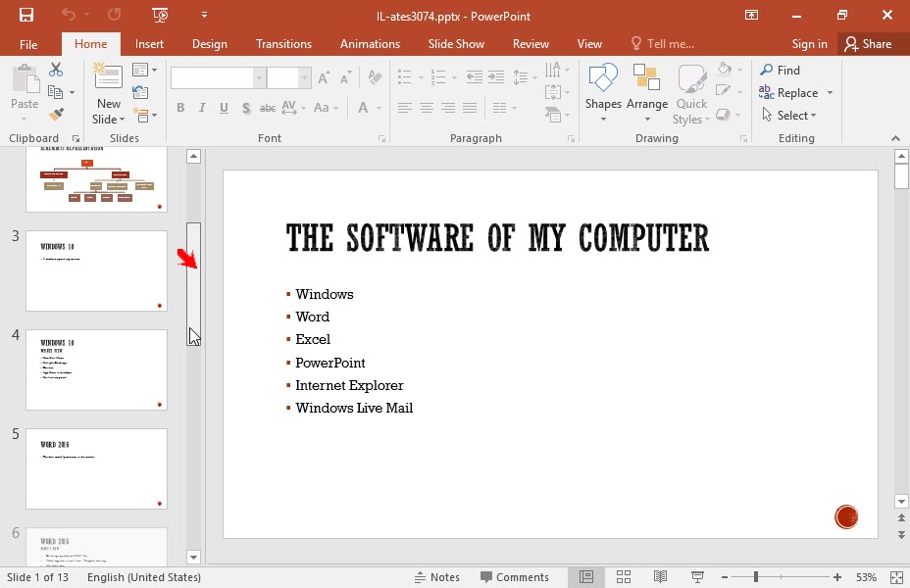Open the Shapes gallery
This screenshot has height=588, width=910.
coord(603,93)
